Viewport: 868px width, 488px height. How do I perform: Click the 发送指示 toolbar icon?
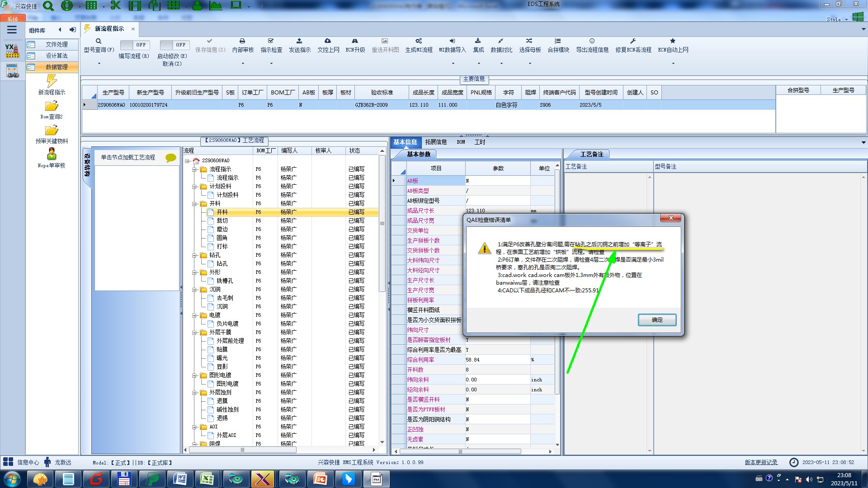pyautogui.click(x=299, y=41)
